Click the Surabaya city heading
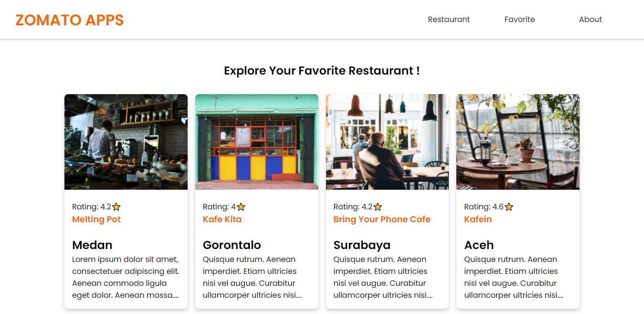644x314 pixels. tap(362, 245)
